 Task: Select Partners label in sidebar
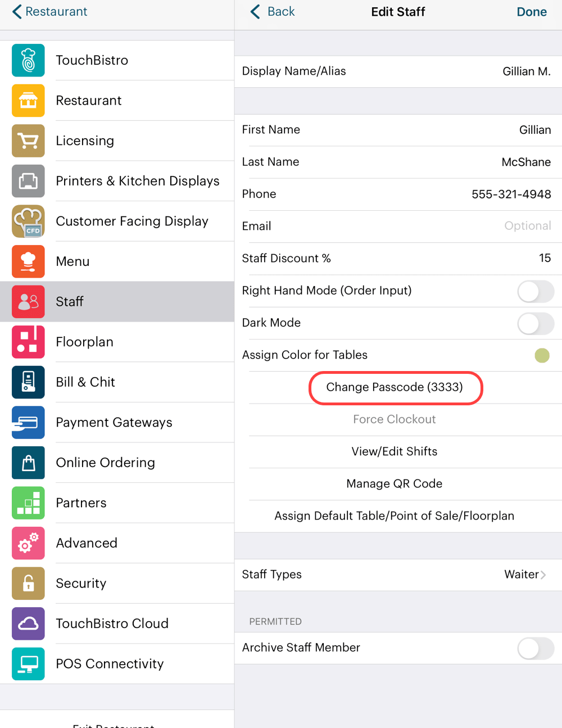[81, 503]
